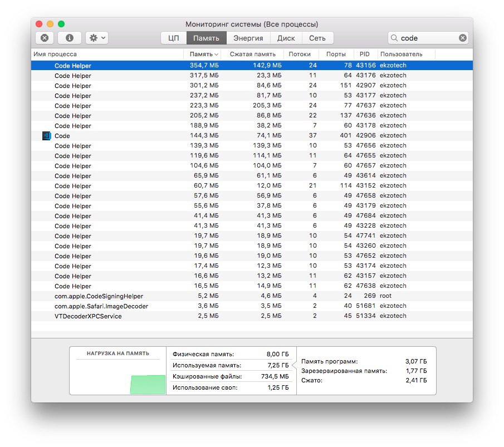Toggle sort order on Память column header
This screenshot has width=504, height=447.
click(x=202, y=54)
